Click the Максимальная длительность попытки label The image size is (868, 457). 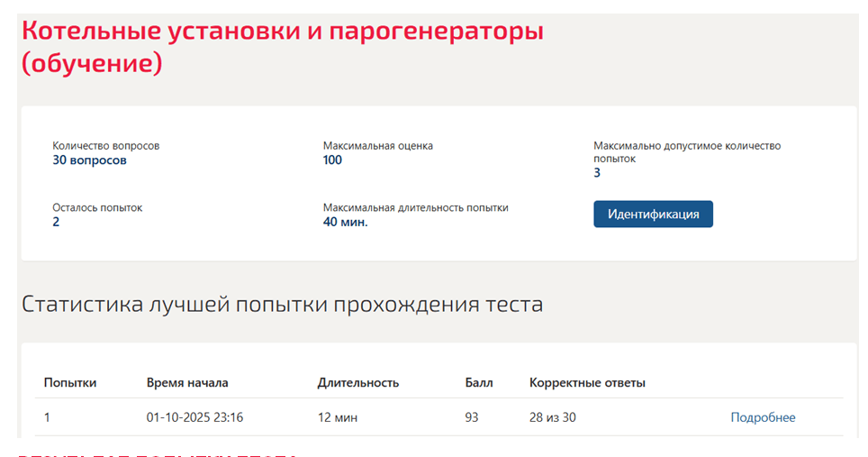click(416, 207)
